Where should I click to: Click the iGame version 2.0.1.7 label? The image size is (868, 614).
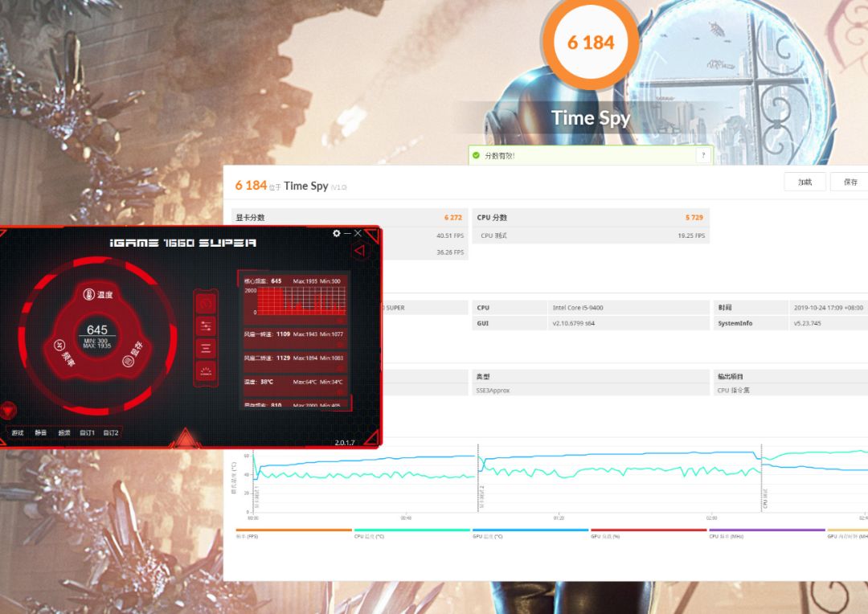pos(345,442)
